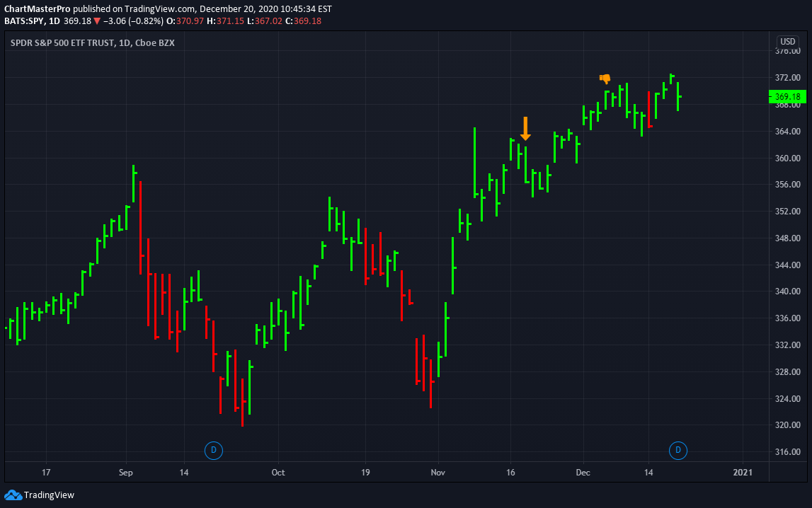Click the 316.00 price axis label
The image size is (812, 508).
pos(788,452)
